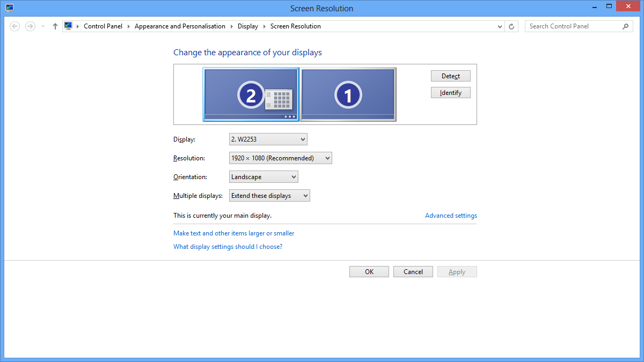Click the Identify button
This screenshot has height=362, width=644.
[x=451, y=93]
